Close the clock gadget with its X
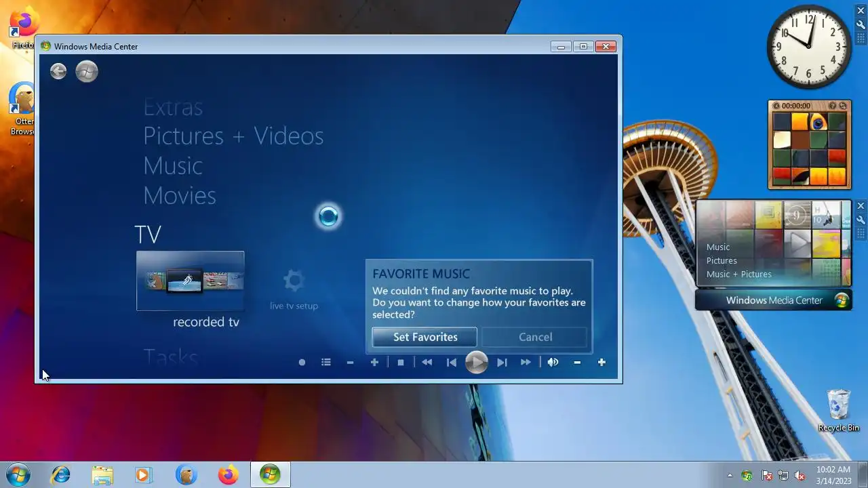Viewport: 868px width, 488px height. pos(861,10)
